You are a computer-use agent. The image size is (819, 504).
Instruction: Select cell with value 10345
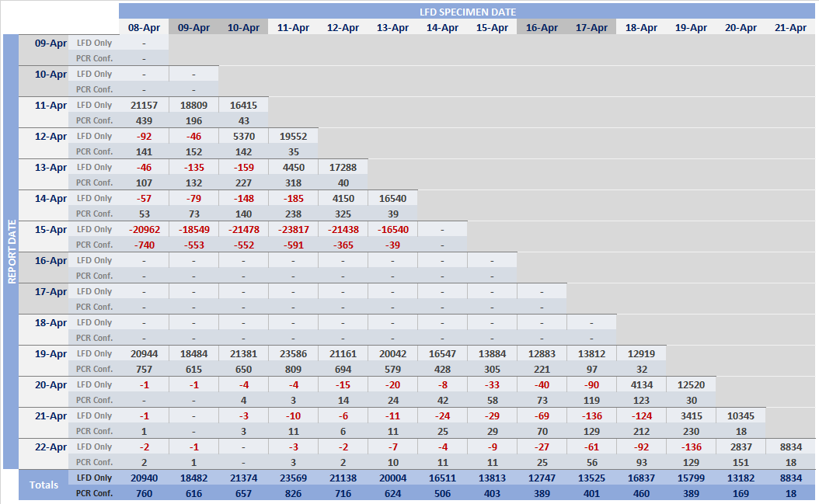[x=741, y=415]
